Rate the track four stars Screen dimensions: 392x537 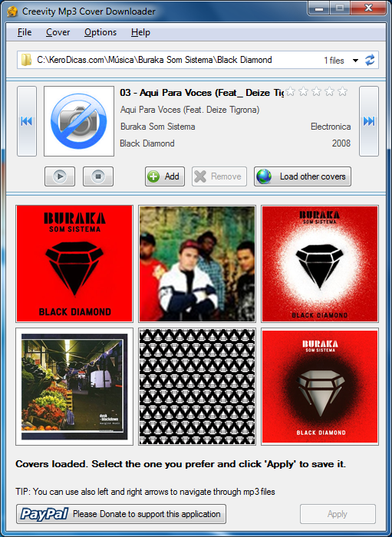pos(329,91)
